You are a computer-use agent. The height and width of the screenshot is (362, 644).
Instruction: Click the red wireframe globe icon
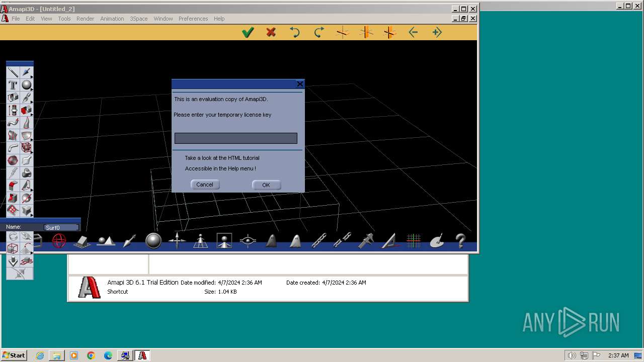point(59,241)
